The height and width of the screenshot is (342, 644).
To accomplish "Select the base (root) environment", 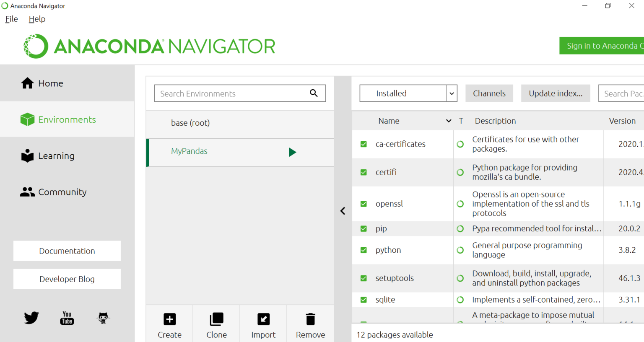I will pyautogui.click(x=190, y=123).
